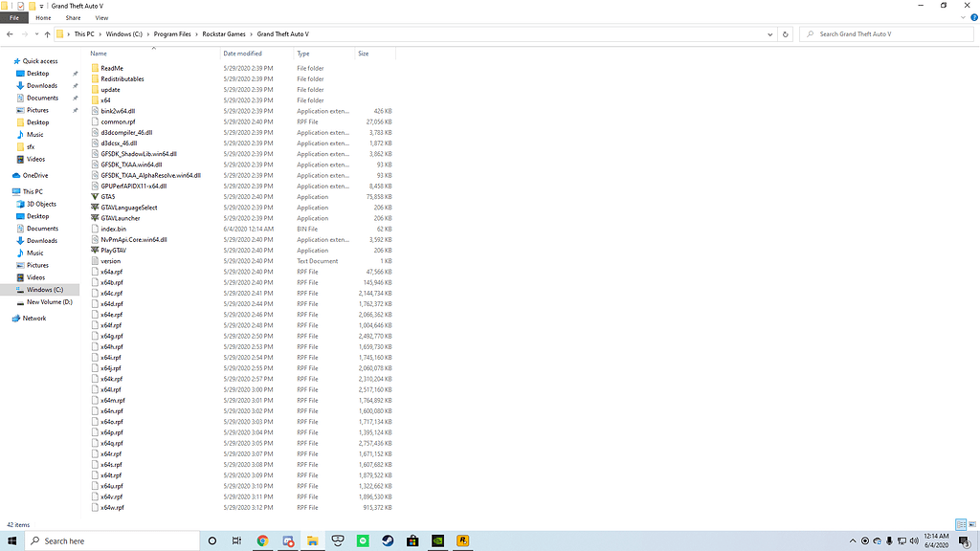Launch Google Chrome from the taskbar
Screen dimensions: 980x551
point(261,540)
